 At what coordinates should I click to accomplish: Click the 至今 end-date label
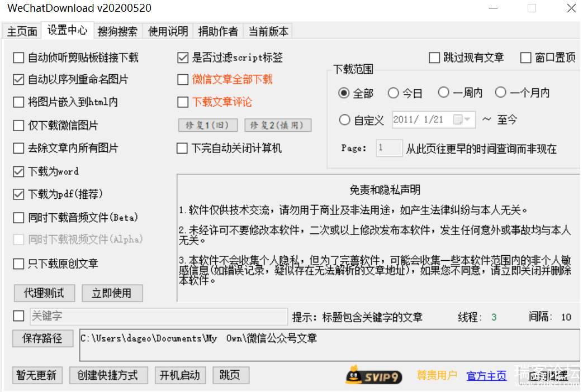[507, 119]
